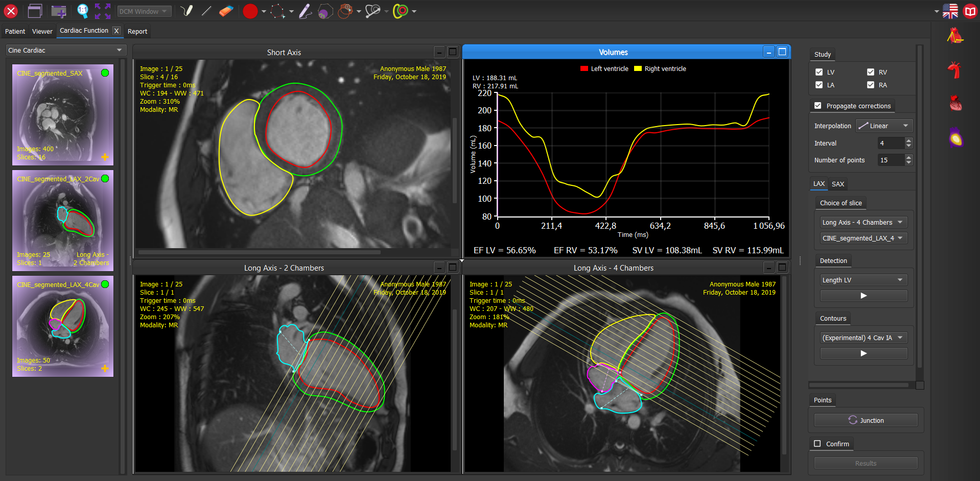
Task: Select the eraser tool in toolbar
Action: [x=226, y=11]
